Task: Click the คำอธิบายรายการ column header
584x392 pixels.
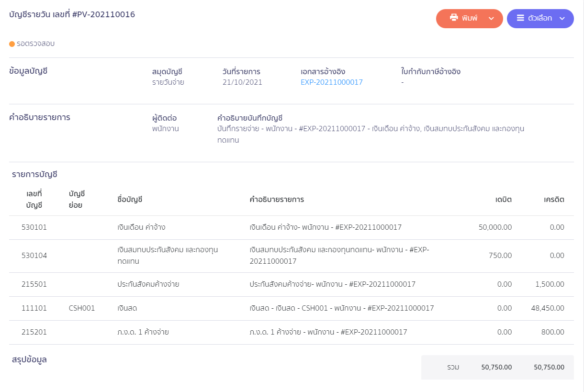Action: coord(277,200)
